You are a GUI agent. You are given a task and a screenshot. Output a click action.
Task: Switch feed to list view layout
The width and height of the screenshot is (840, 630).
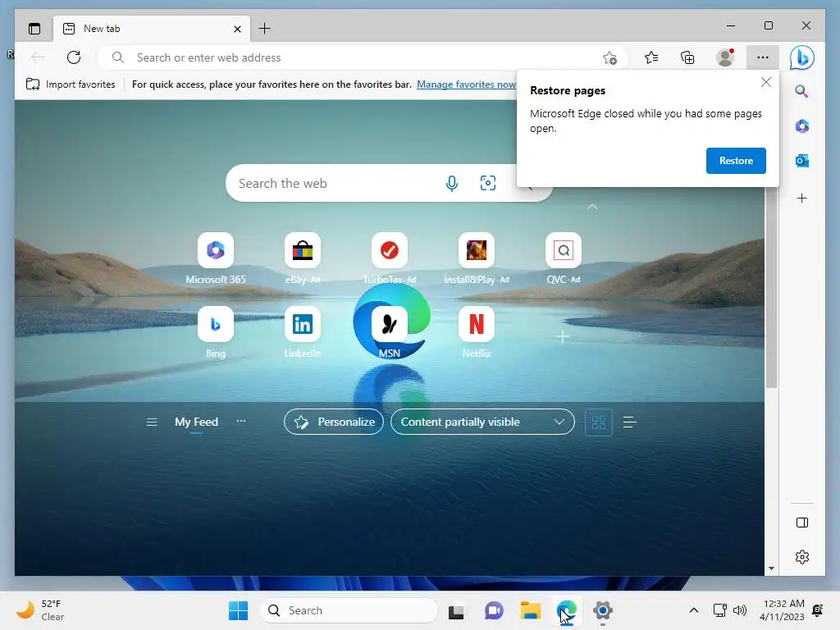pyautogui.click(x=629, y=422)
